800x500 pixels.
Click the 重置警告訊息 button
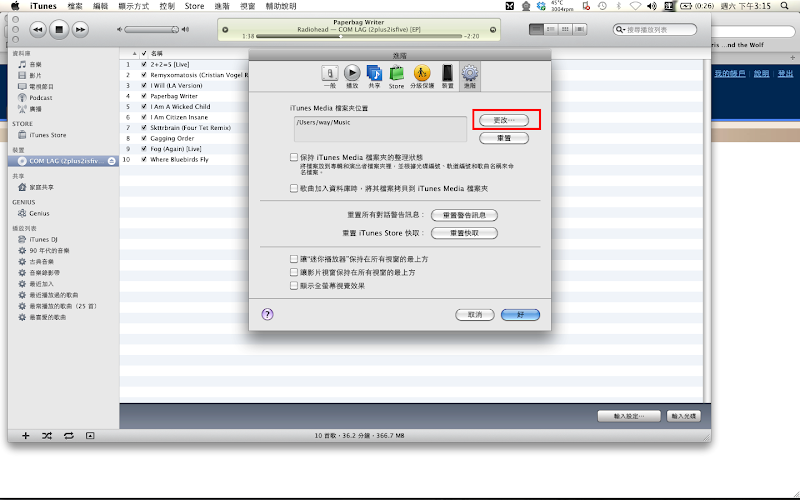(464, 215)
